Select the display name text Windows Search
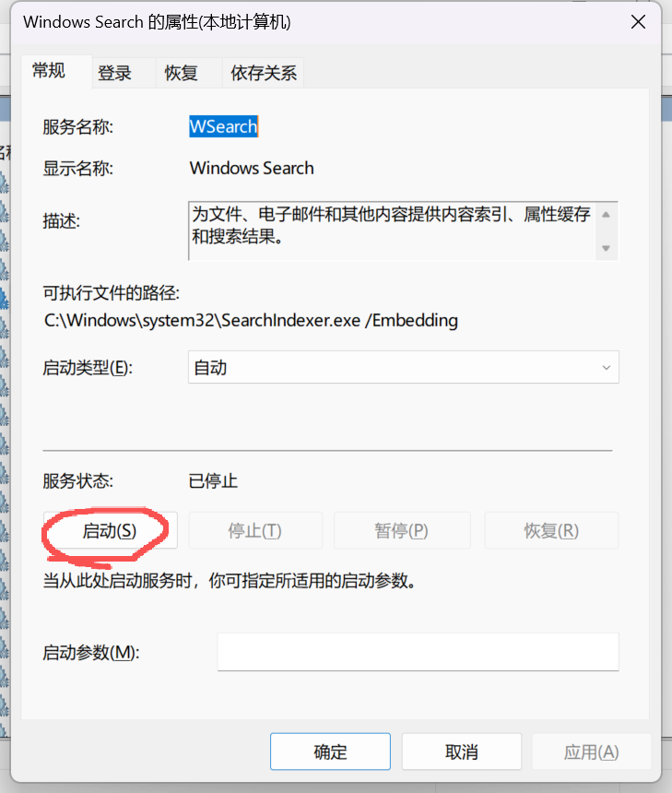 [x=252, y=168]
